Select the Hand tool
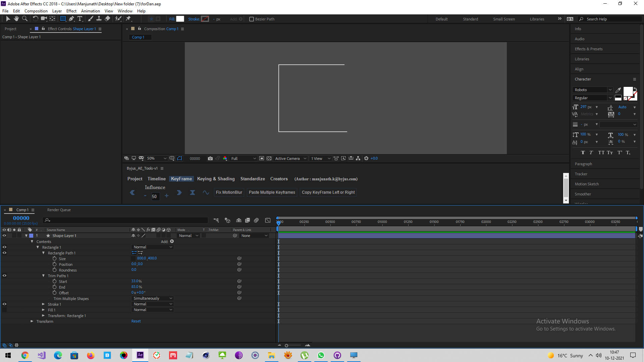This screenshot has height=362, width=644. (16, 19)
